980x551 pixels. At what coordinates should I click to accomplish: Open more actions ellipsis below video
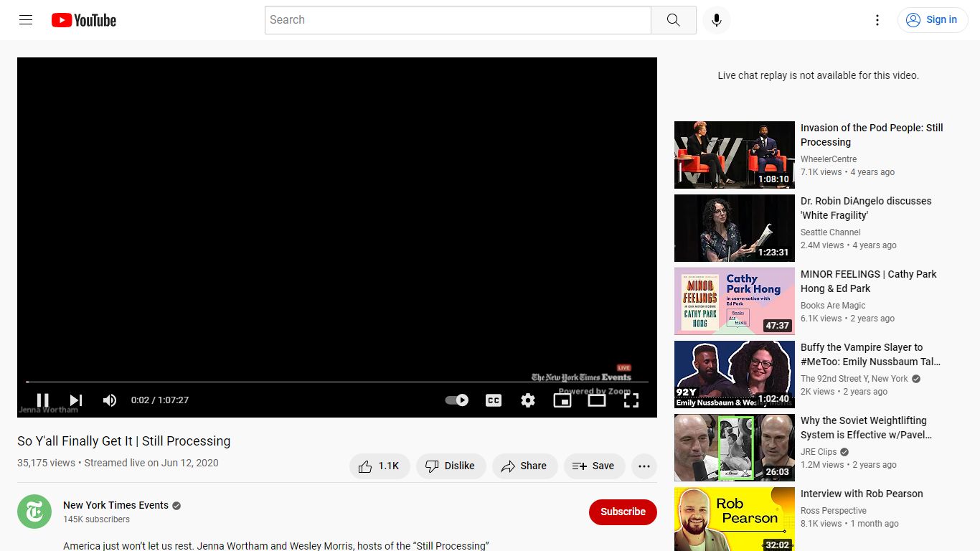(644, 466)
